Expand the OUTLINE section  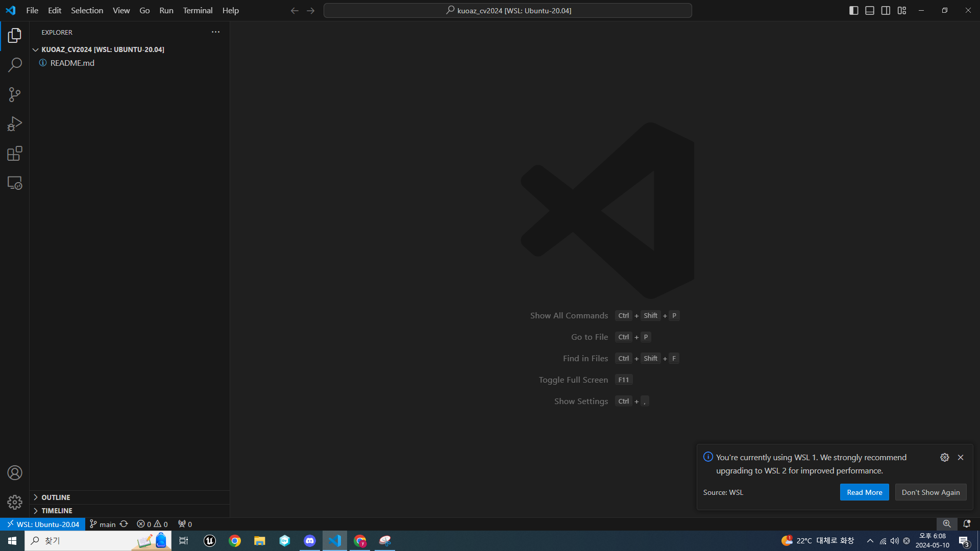tap(56, 497)
